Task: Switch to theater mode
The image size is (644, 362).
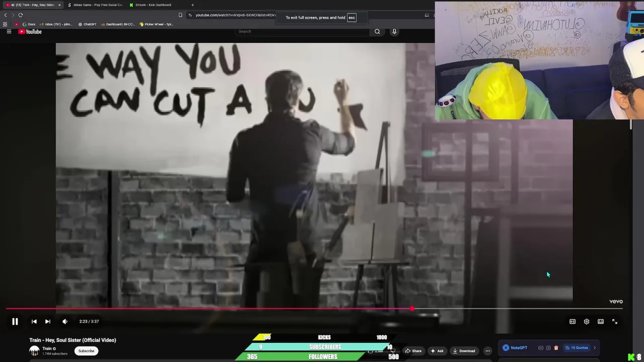Action: pos(601,321)
